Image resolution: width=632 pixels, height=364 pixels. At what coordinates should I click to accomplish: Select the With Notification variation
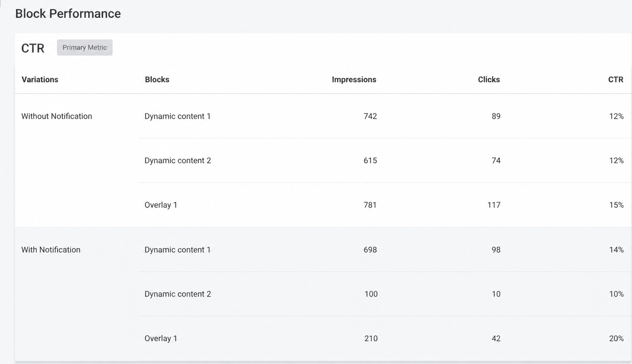tap(51, 250)
